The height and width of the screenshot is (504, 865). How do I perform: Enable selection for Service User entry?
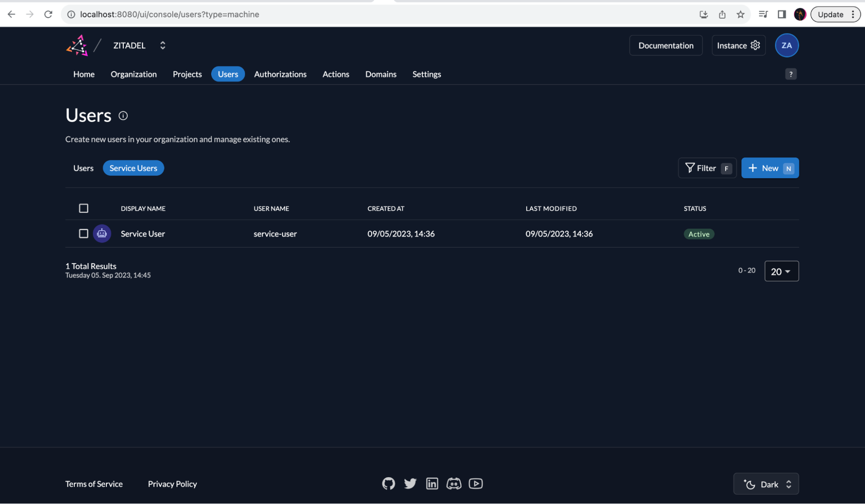(x=84, y=234)
